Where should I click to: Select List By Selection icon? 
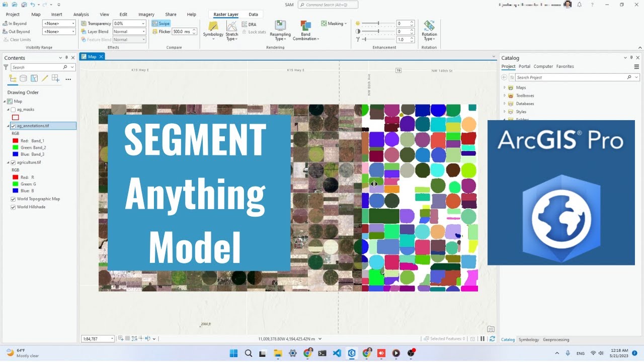(34, 78)
